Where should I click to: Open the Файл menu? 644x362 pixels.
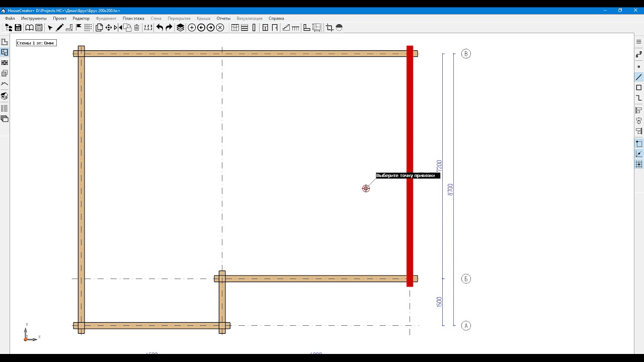tap(10, 18)
